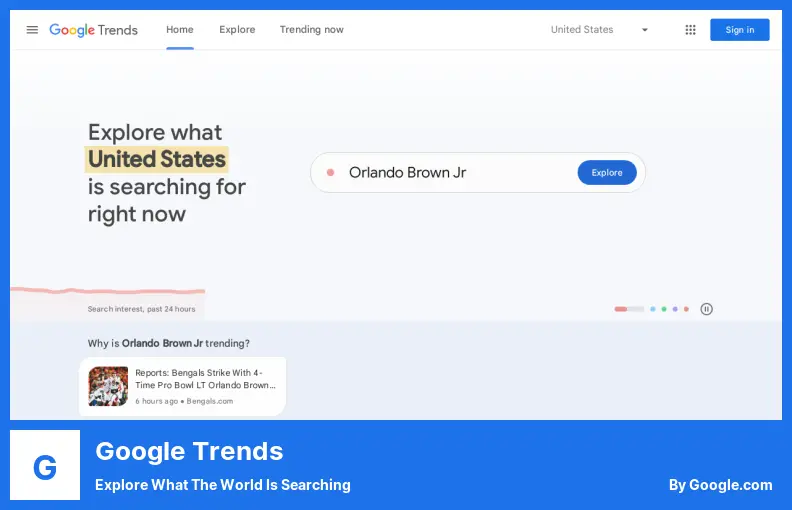Select the last red carousel dot
Image resolution: width=792 pixels, height=510 pixels.
pos(686,309)
